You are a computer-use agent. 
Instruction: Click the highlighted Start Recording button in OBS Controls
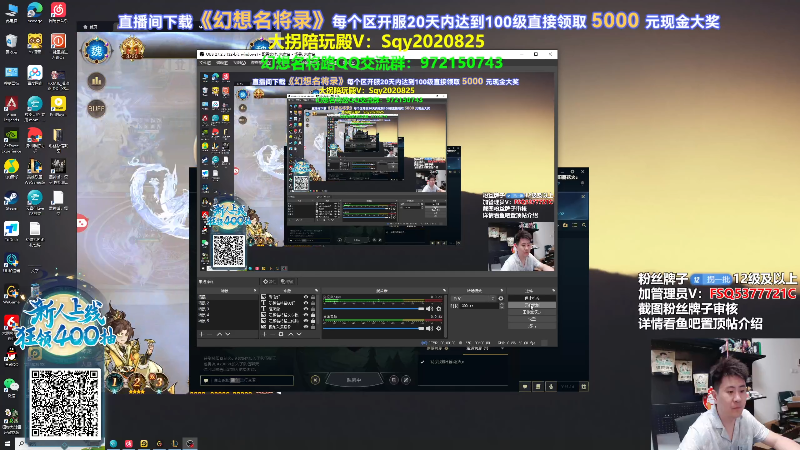[532, 305]
